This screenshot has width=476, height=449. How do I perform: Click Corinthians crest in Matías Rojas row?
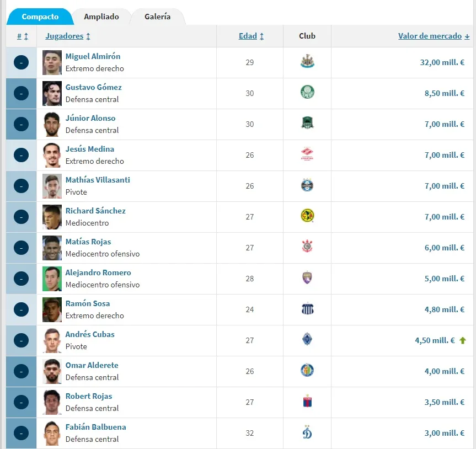[x=307, y=247]
